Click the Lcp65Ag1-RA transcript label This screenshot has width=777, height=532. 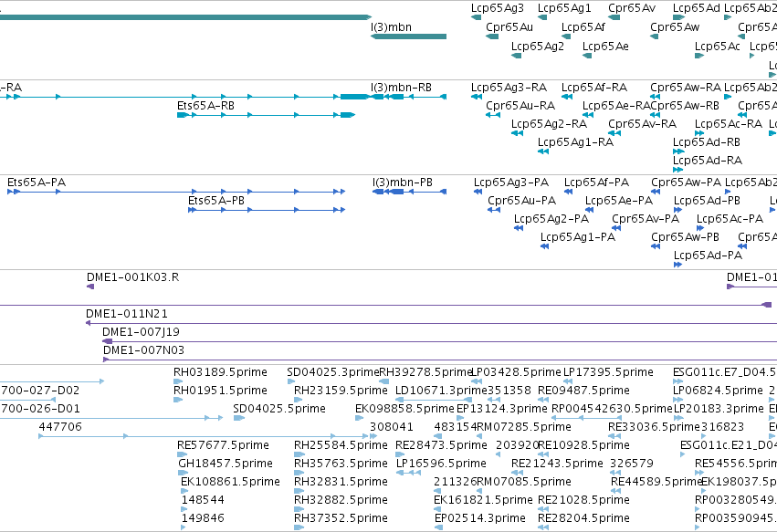(x=575, y=142)
